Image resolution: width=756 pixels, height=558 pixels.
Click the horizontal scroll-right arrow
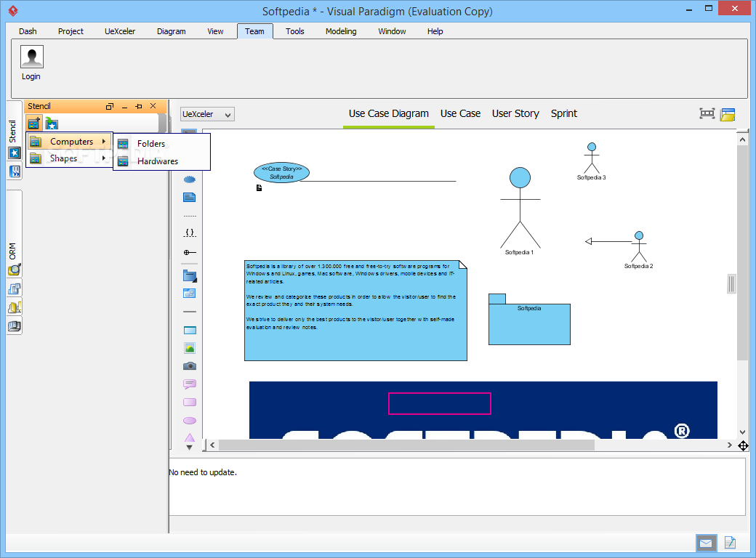(x=730, y=445)
